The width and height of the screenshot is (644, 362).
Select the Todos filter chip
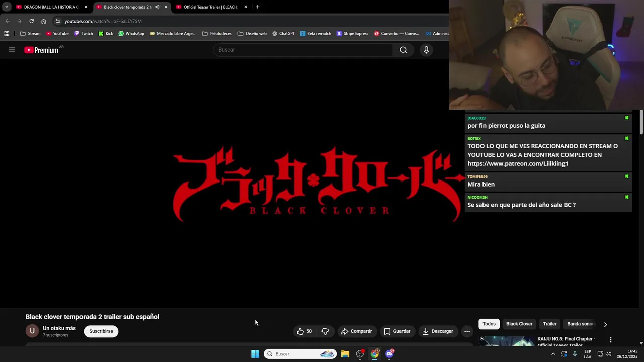coord(489,324)
